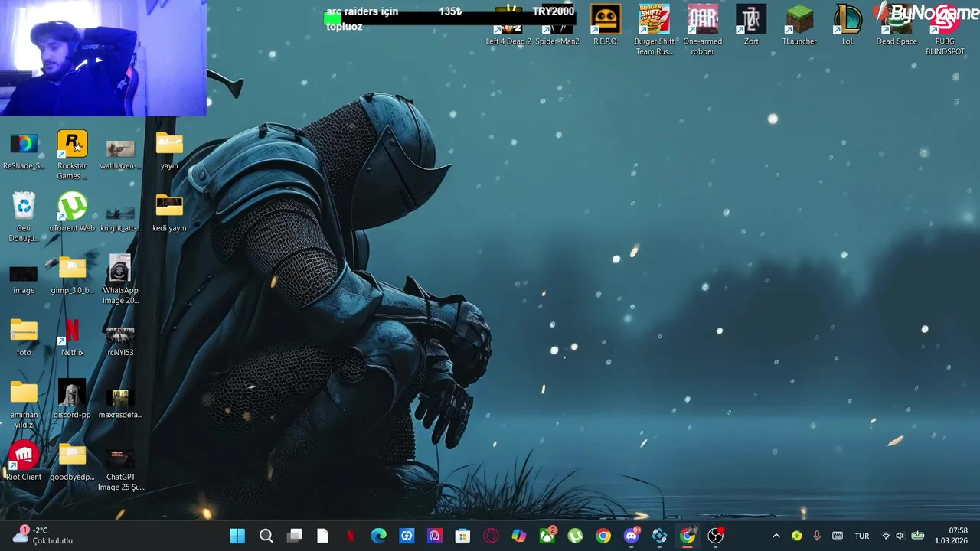
Task: Open Microsoft Edge from taskbar
Action: (378, 536)
